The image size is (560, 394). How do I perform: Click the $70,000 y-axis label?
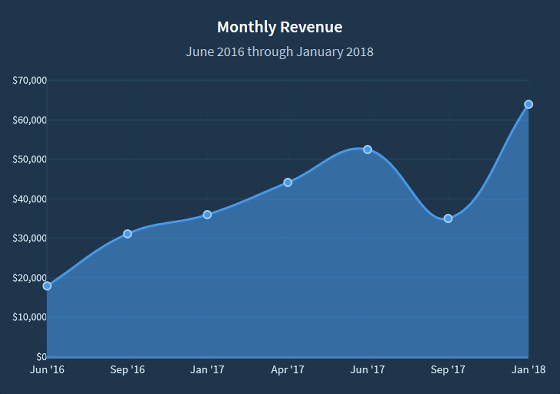click(29, 80)
